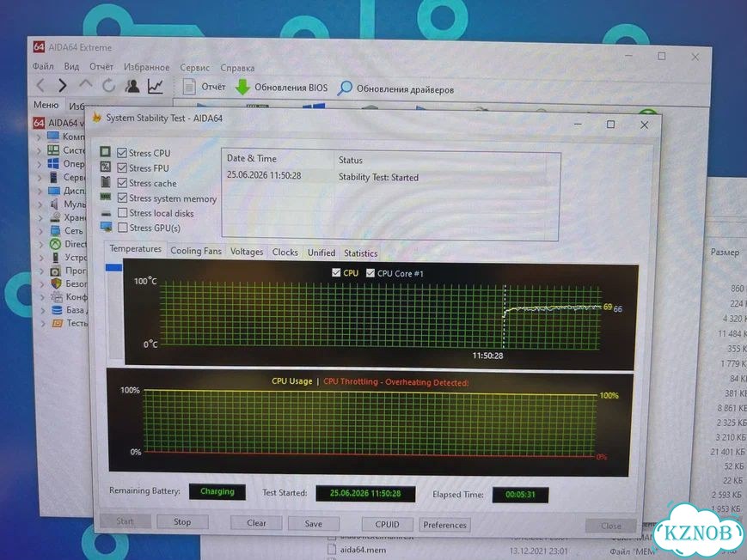Screen dimensions: 747x560
Task: Expand the Сервер tree node
Action: [x=40, y=178]
